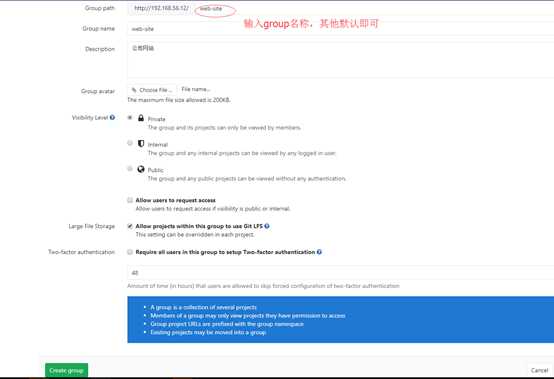
Task: Click the 'maximum file size allowed is 200KB' text
Action: 179,100
